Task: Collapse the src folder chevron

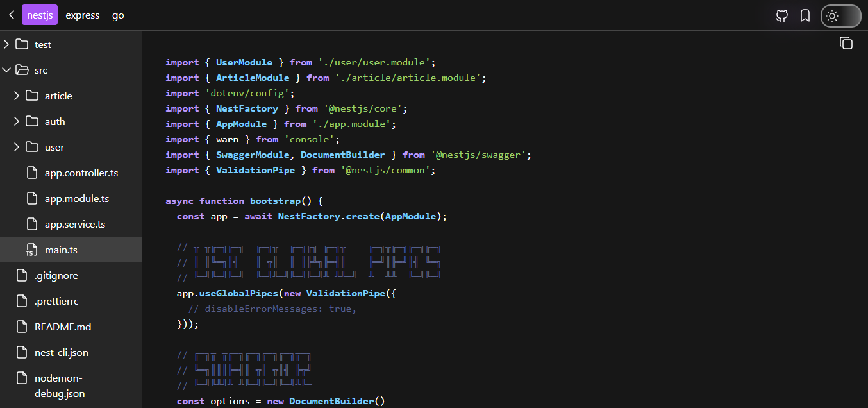Action: click(6, 70)
